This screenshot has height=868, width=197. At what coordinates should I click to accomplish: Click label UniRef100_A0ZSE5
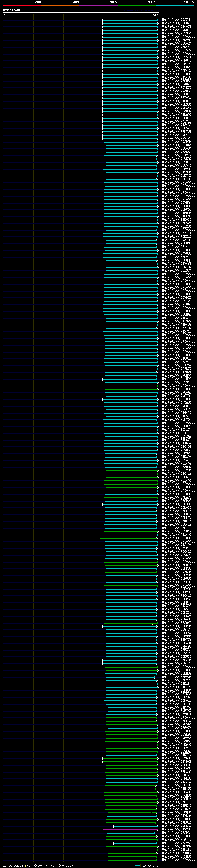[177, 121]
